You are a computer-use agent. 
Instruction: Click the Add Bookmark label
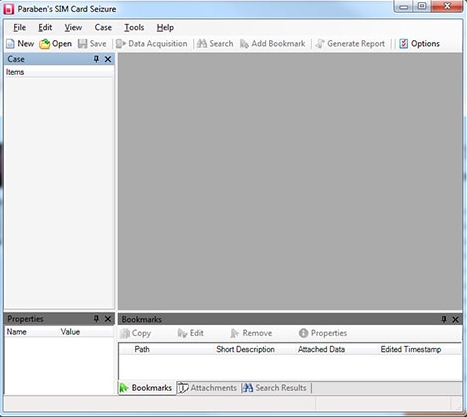[278, 44]
